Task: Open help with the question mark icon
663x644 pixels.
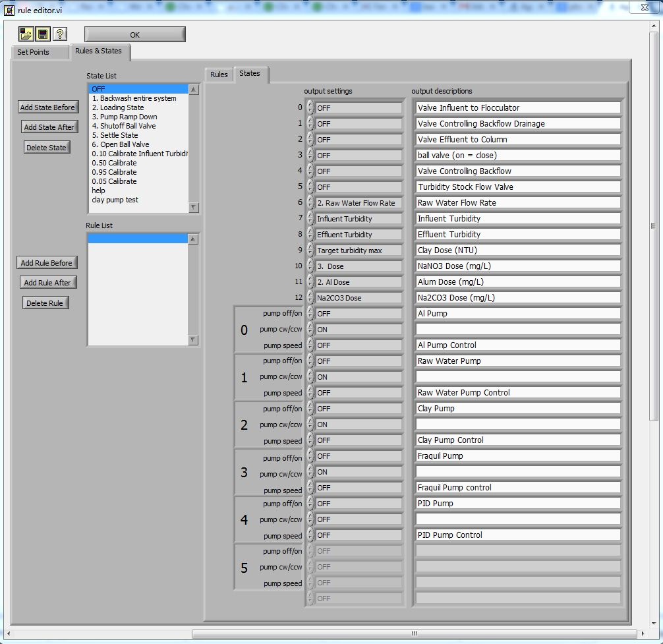Action: click(x=59, y=34)
